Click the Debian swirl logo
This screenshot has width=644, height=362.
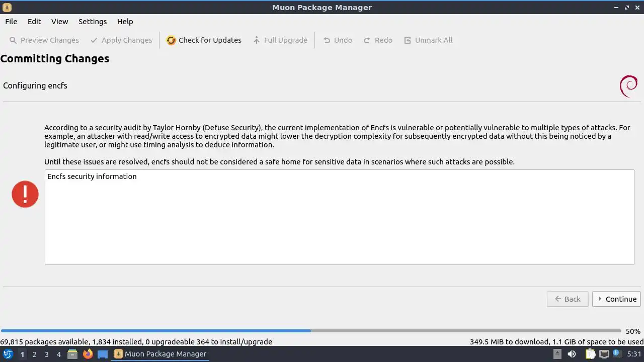point(628,86)
